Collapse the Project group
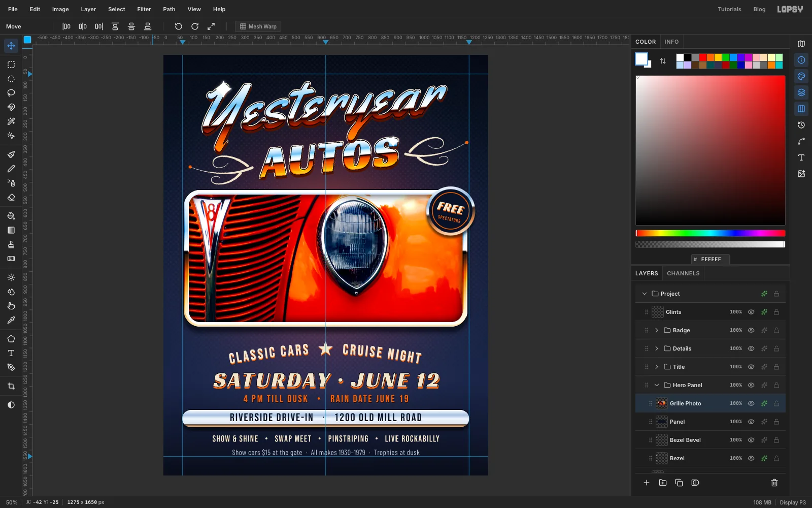Image resolution: width=812 pixels, height=508 pixels. (x=645, y=294)
